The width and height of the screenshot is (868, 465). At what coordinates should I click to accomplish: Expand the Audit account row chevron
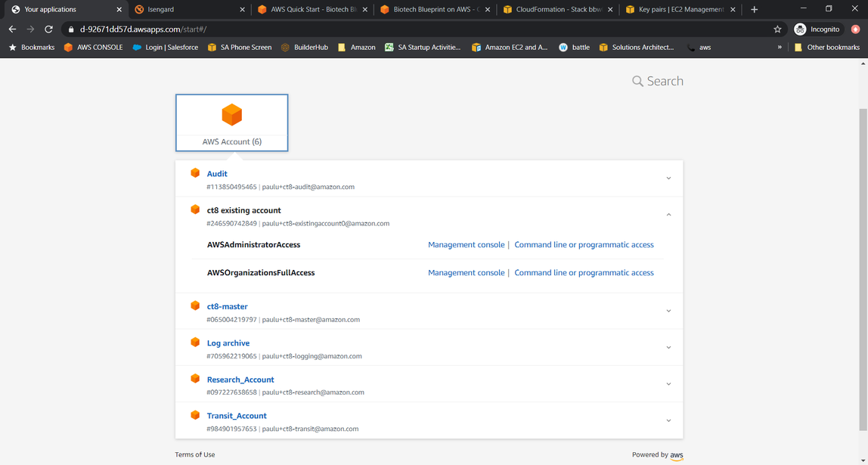coord(668,178)
